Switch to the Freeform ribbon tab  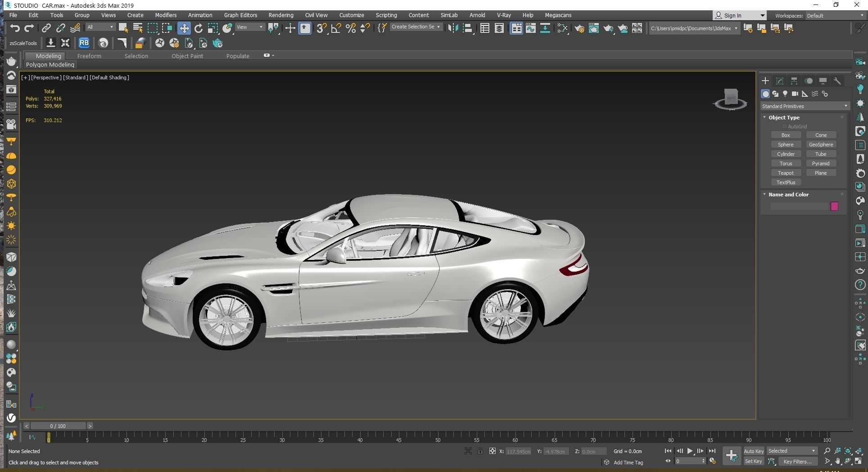[x=89, y=56]
